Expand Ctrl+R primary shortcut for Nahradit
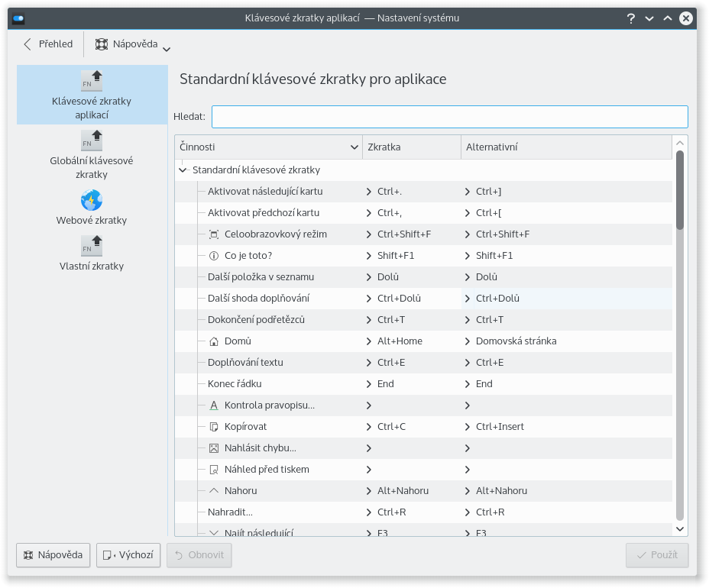The image size is (709, 588). pos(369,512)
